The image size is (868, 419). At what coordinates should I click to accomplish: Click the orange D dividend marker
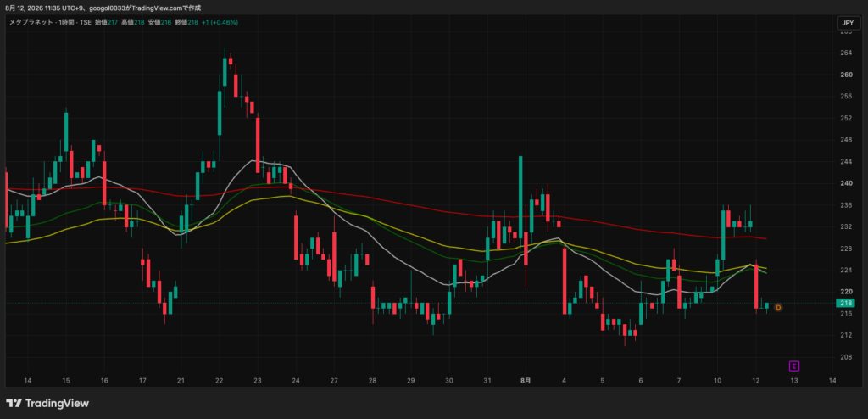click(x=778, y=307)
